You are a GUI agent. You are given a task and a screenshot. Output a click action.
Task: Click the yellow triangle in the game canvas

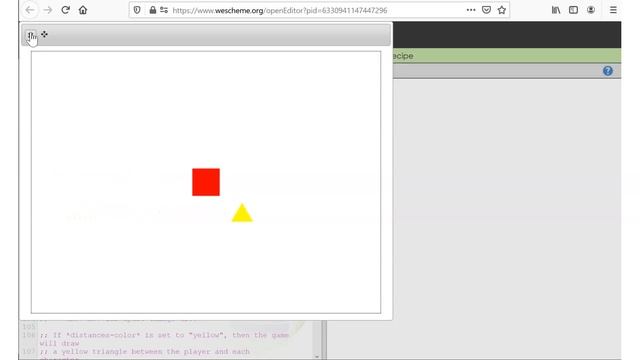click(242, 213)
